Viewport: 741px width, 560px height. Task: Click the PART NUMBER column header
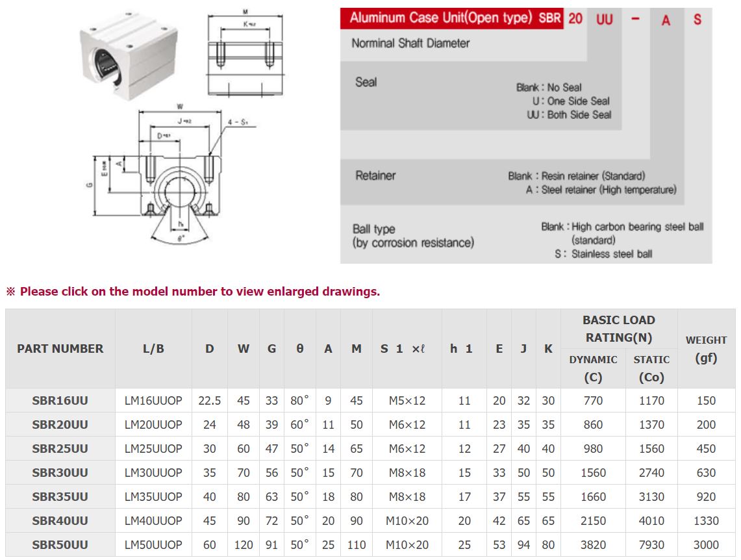click(60, 349)
